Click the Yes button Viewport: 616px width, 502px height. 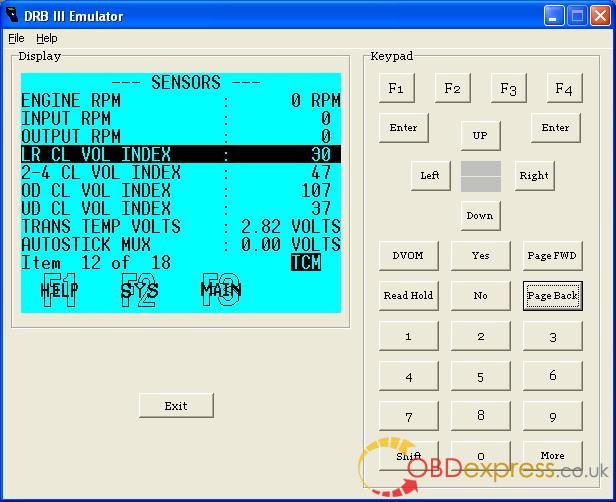coord(480,256)
